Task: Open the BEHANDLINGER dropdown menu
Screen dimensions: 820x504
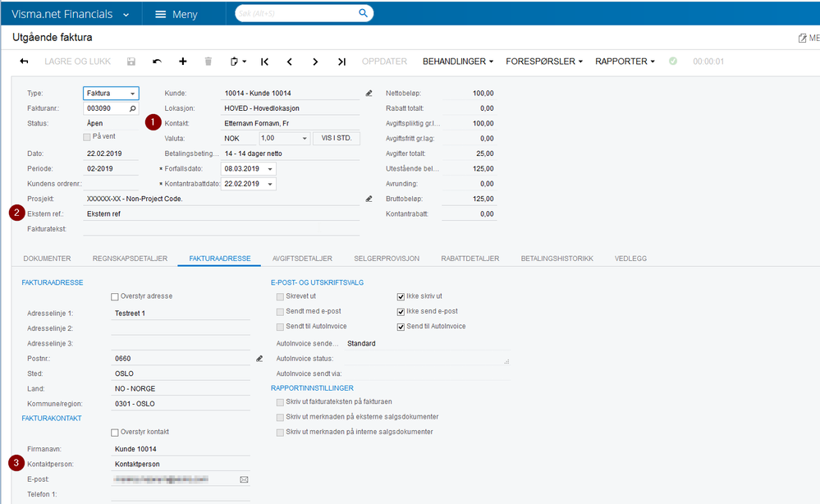Action: pyautogui.click(x=457, y=62)
